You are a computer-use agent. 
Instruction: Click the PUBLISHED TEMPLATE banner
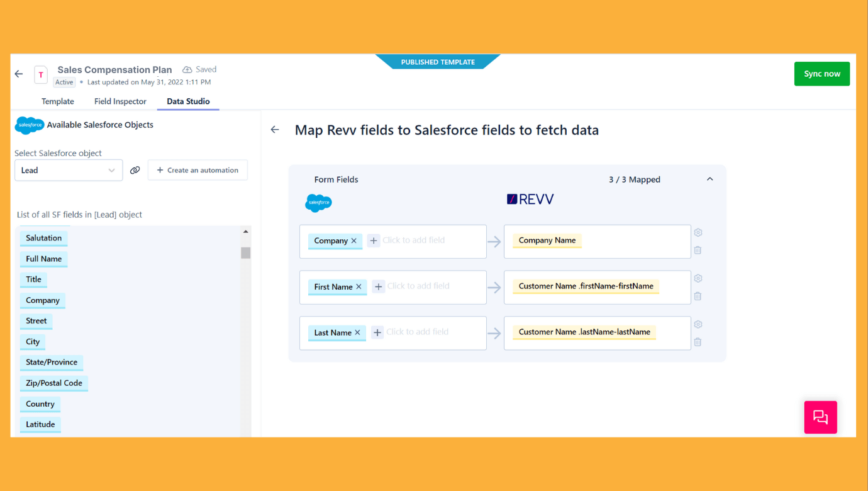pos(438,62)
